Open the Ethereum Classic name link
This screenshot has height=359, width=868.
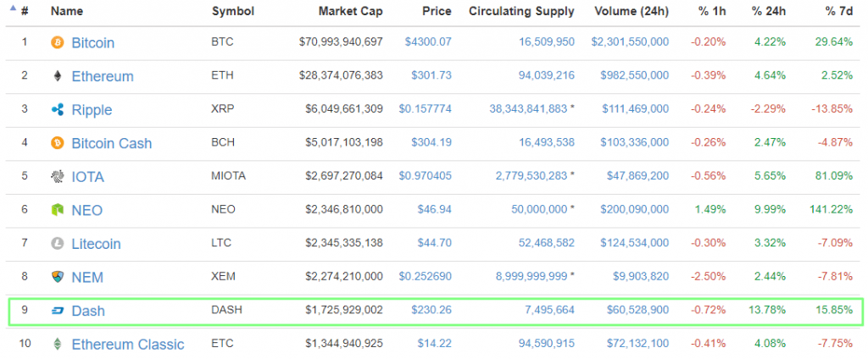[x=127, y=345]
